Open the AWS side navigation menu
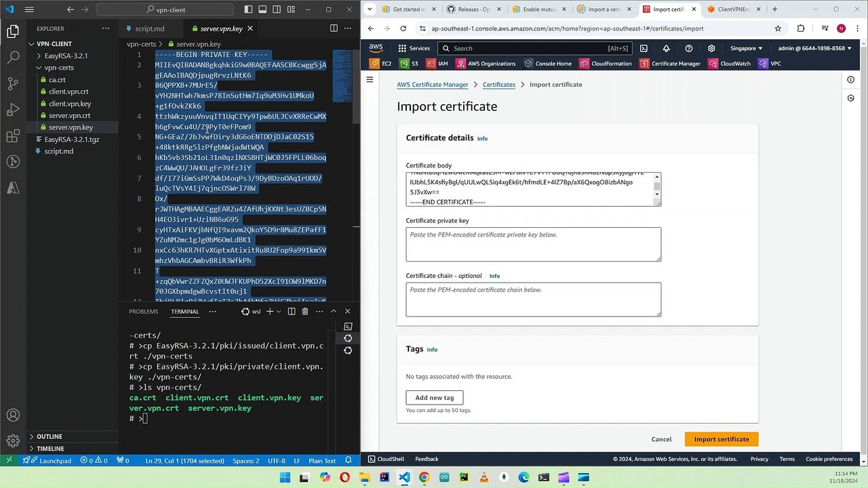 point(370,79)
